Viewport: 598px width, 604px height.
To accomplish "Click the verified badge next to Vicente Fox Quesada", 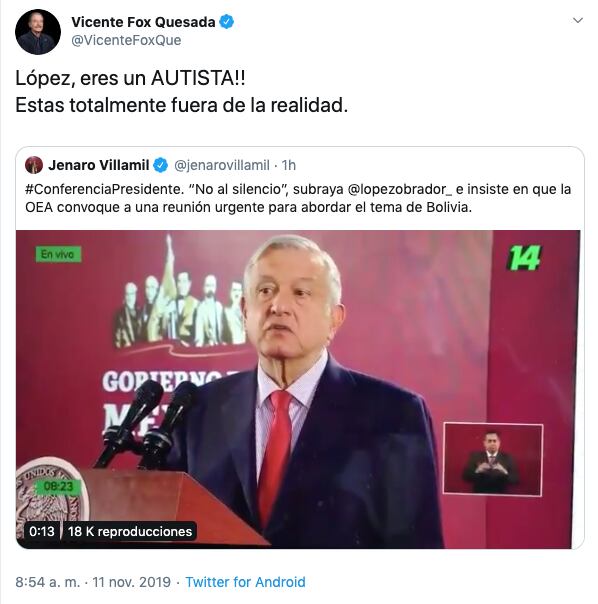I will (x=227, y=22).
